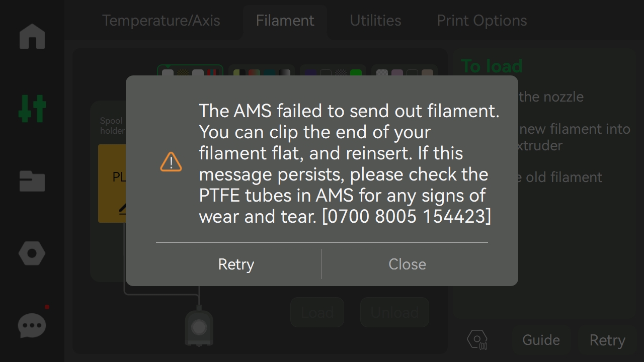Click the bottom-right Retry button
The height and width of the screenshot is (362, 644).
pyautogui.click(x=607, y=340)
